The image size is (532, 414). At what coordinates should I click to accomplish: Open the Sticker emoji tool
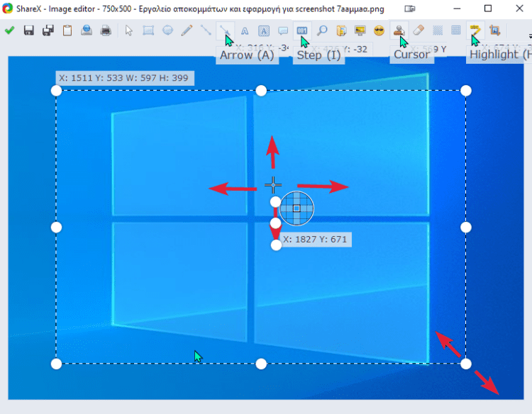pyautogui.click(x=379, y=30)
